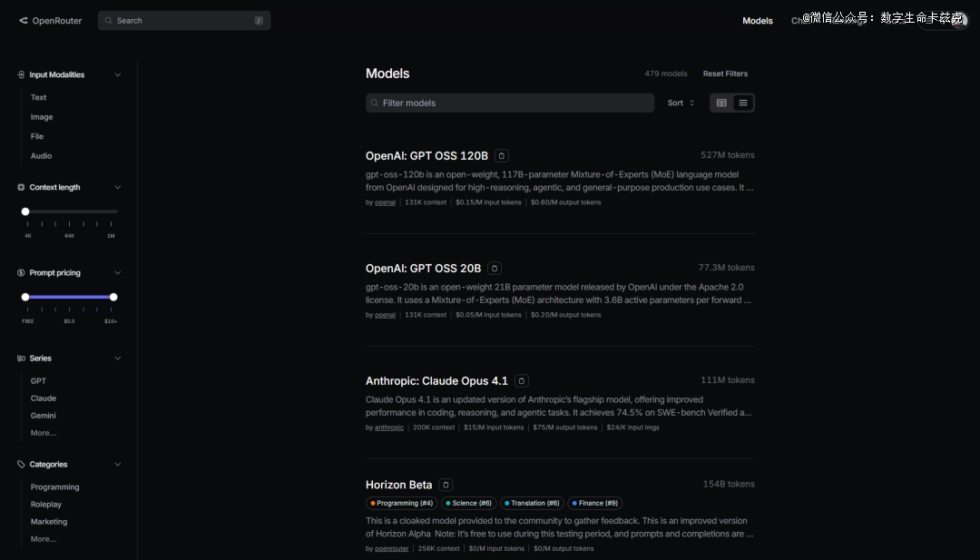Click the Prompt pricing $10+ slider handle
Image resolution: width=980 pixels, height=560 pixels.
click(x=113, y=298)
